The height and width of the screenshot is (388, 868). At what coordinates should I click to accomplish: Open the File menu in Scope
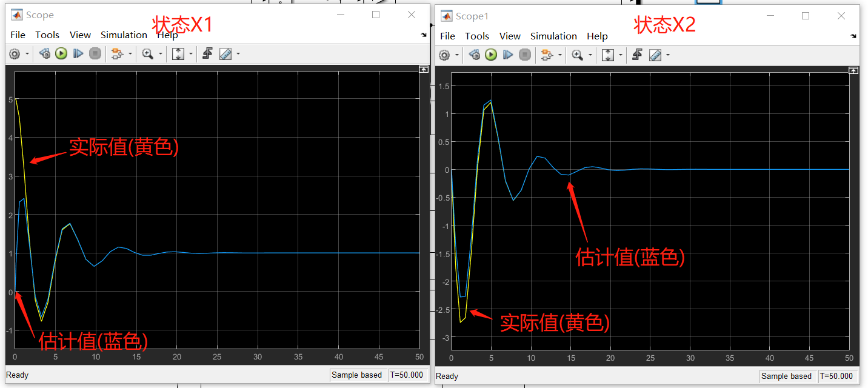point(18,35)
